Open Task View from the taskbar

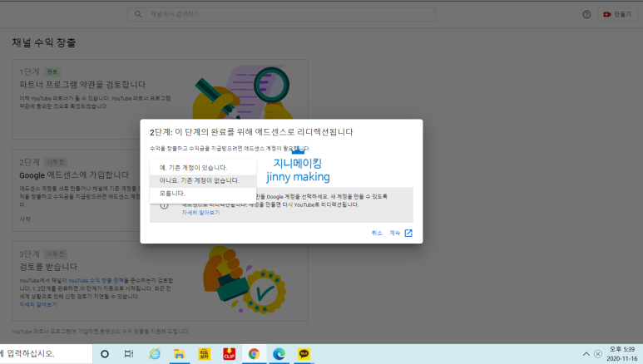click(x=129, y=354)
